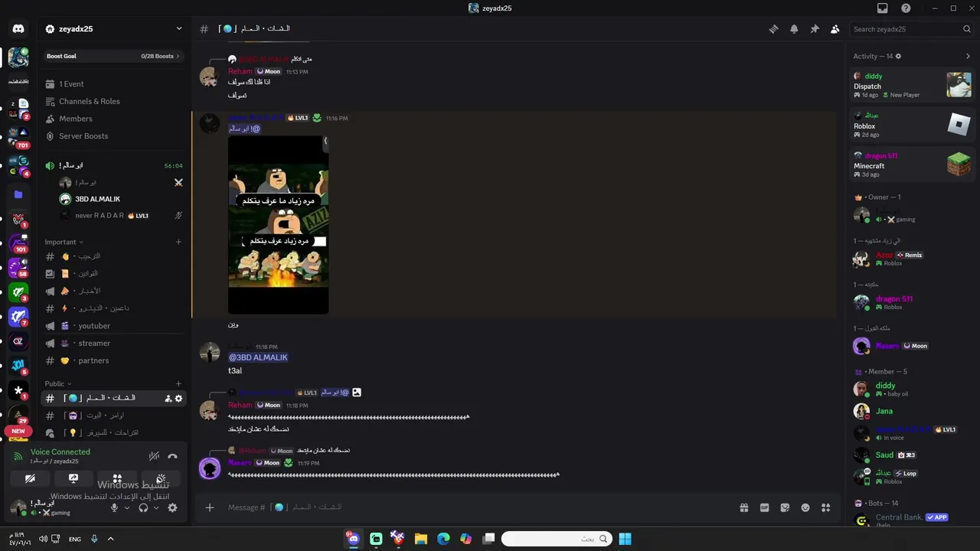Open Minecraft activity card
This screenshot has height=551, width=980.
913,165
